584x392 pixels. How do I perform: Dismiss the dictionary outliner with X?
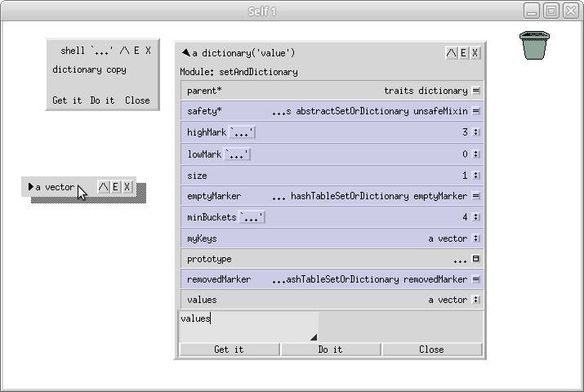[475, 53]
